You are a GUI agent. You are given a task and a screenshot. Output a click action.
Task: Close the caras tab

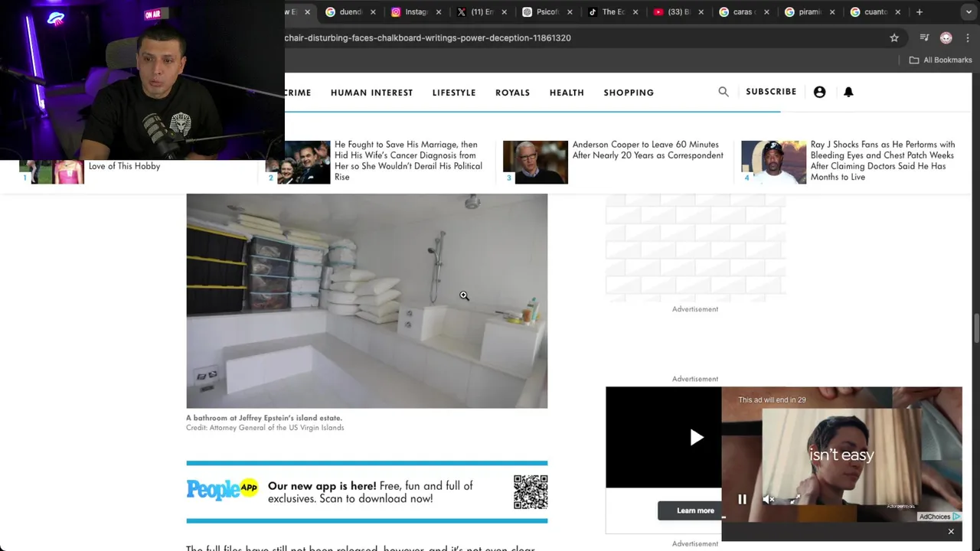pyautogui.click(x=766, y=12)
